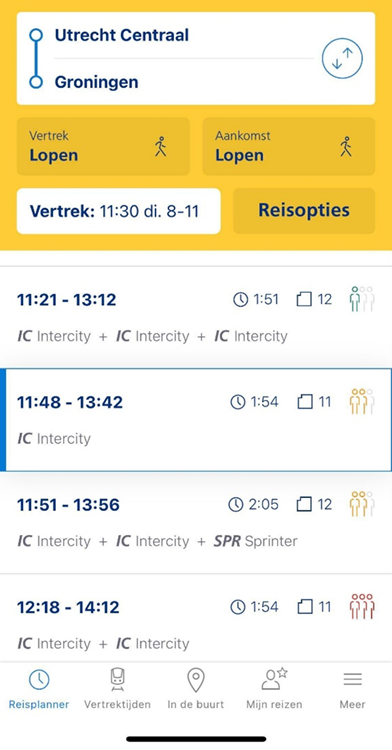The width and height of the screenshot is (392, 750).
Task: Change the Vertrek Lopen travel mode
Action: (103, 146)
